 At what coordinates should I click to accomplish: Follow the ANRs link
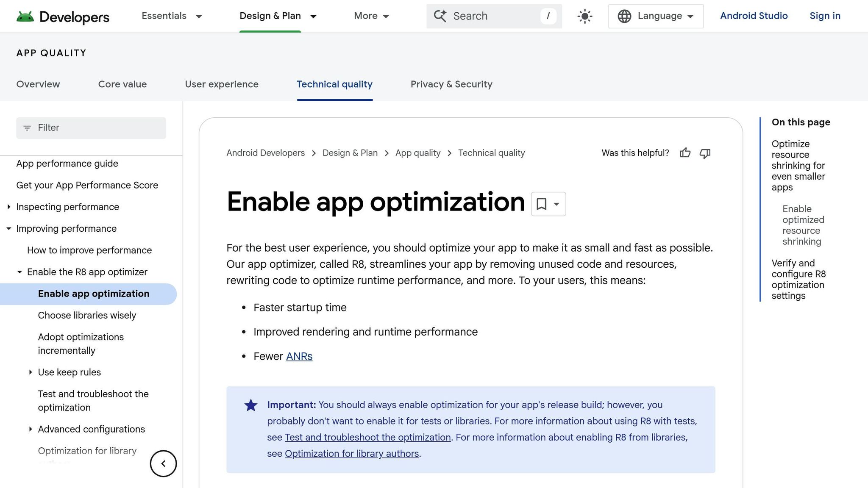pyautogui.click(x=299, y=357)
